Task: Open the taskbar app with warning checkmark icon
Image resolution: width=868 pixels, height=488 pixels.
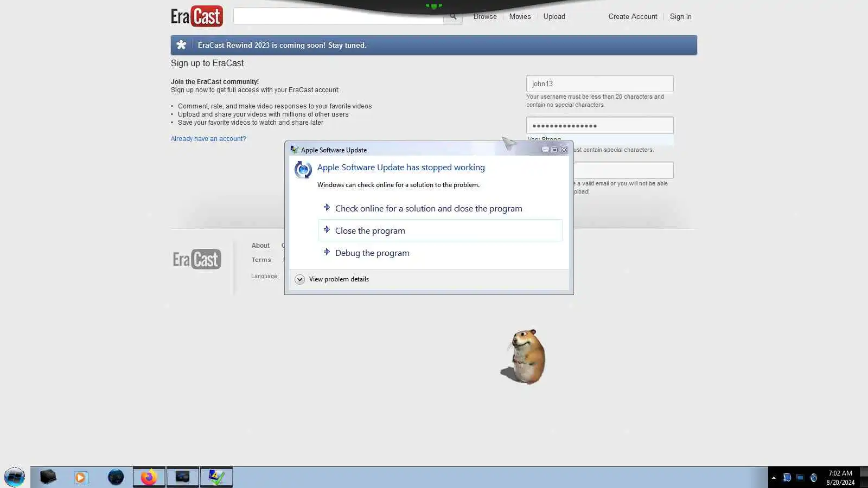Action: (x=216, y=477)
